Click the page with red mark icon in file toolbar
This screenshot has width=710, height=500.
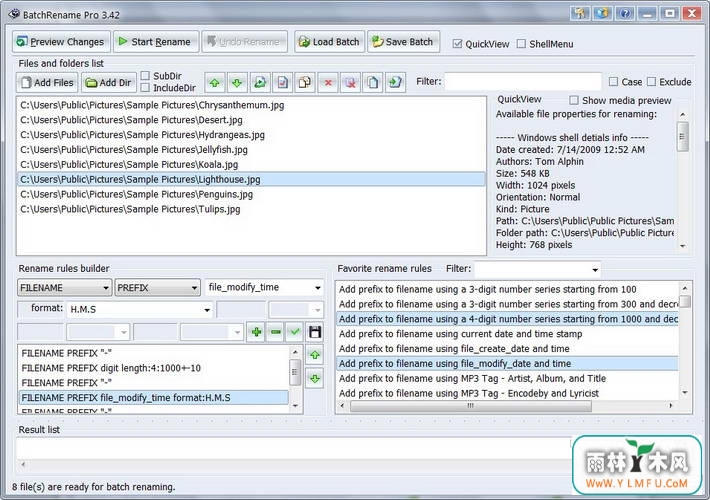coord(283,82)
